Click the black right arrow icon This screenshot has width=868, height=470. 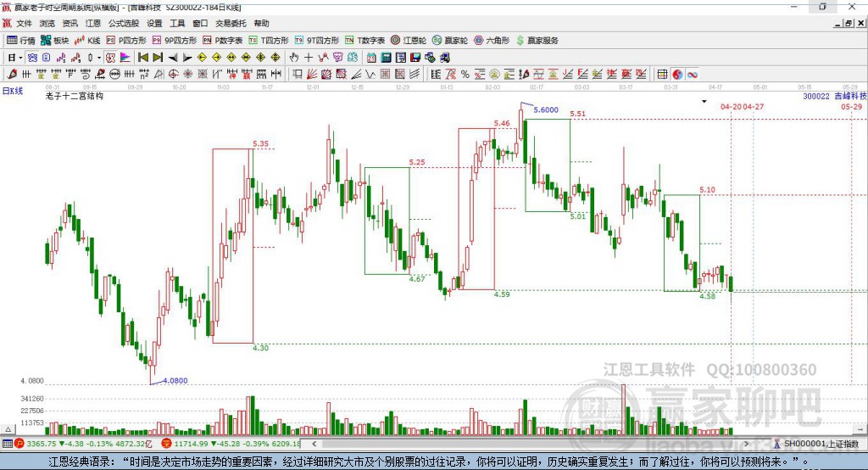187,58
